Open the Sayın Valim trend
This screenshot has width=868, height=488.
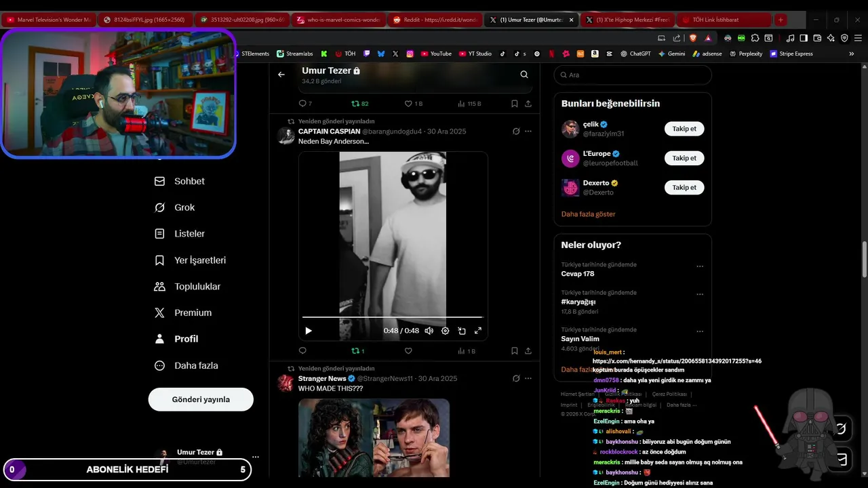click(580, 339)
